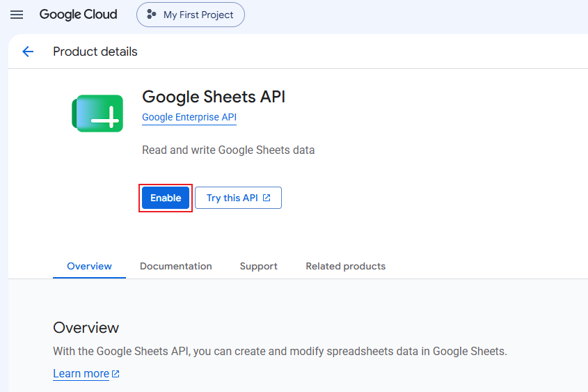The height and width of the screenshot is (392, 588).
Task: Open the Support tab
Action: [259, 266]
